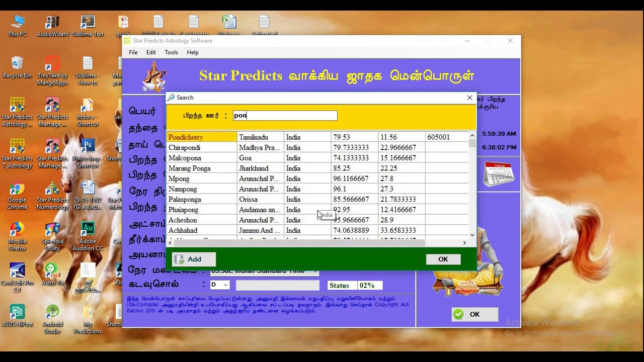Image resolution: width=644 pixels, height=362 pixels.
Task: Select the Mpong row
Action: tap(317, 179)
